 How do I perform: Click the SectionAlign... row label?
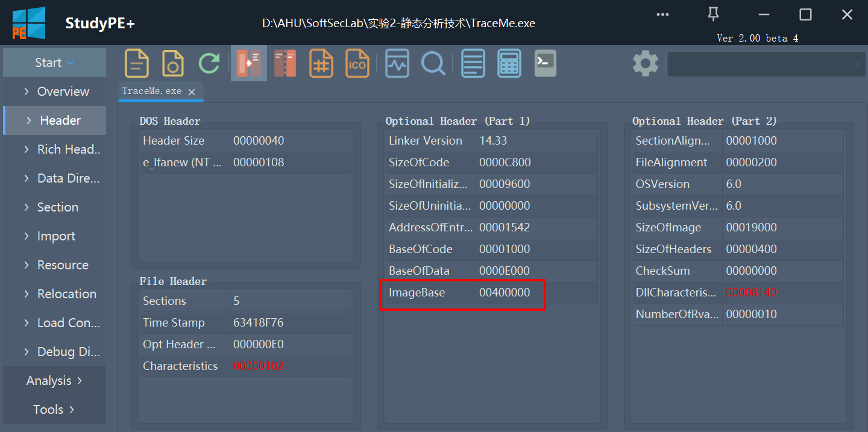tap(673, 140)
